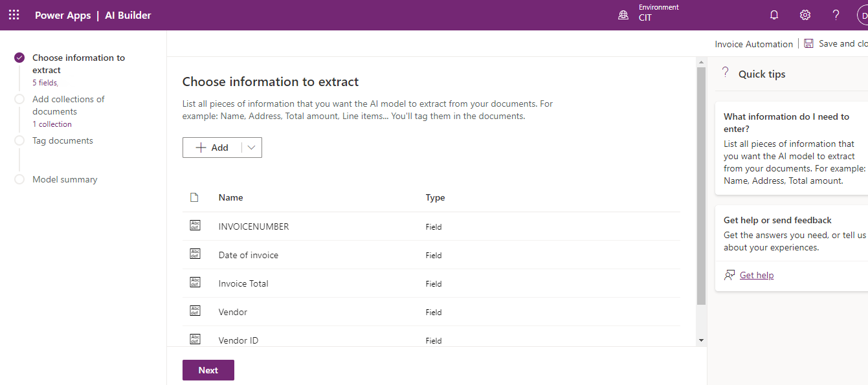The width and height of the screenshot is (868, 385).
Task: Click the Get help chat icon
Action: (x=729, y=275)
